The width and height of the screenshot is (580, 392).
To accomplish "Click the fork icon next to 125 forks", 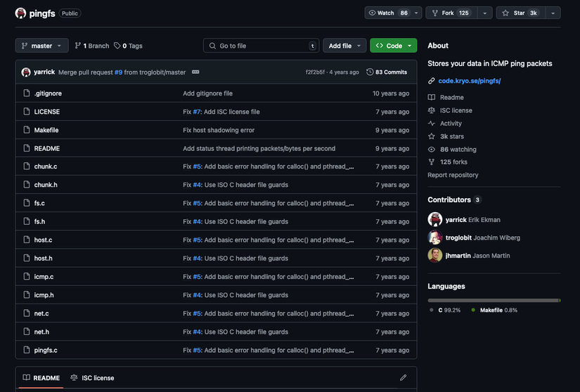I will [431, 162].
